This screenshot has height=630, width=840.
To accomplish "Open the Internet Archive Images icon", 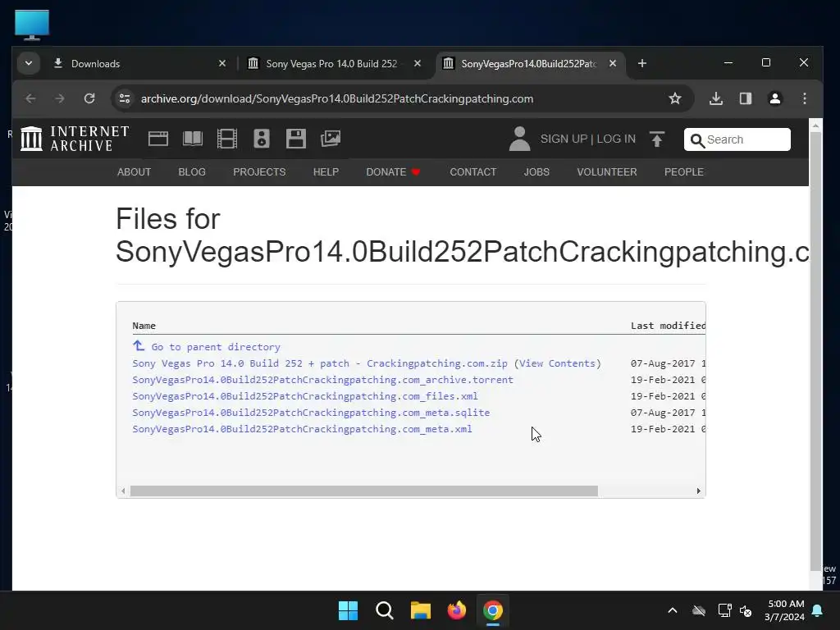I will coord(331,139).
